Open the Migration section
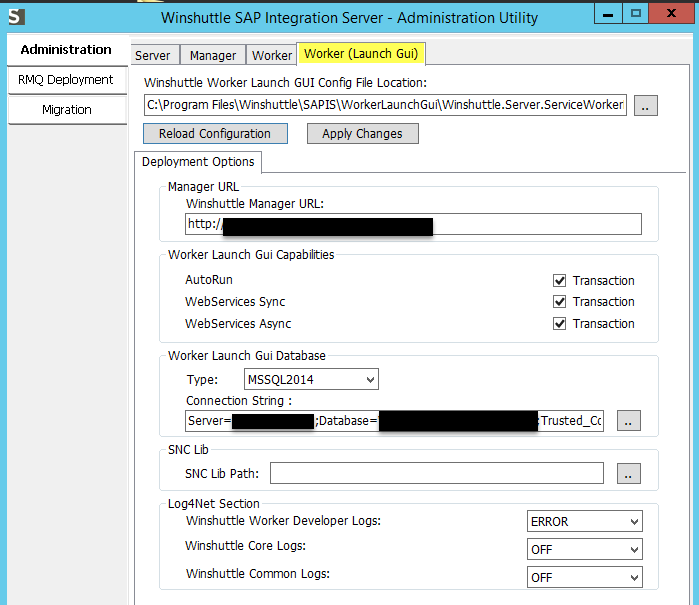The image size is (699, 605). [x=66, y=110]
